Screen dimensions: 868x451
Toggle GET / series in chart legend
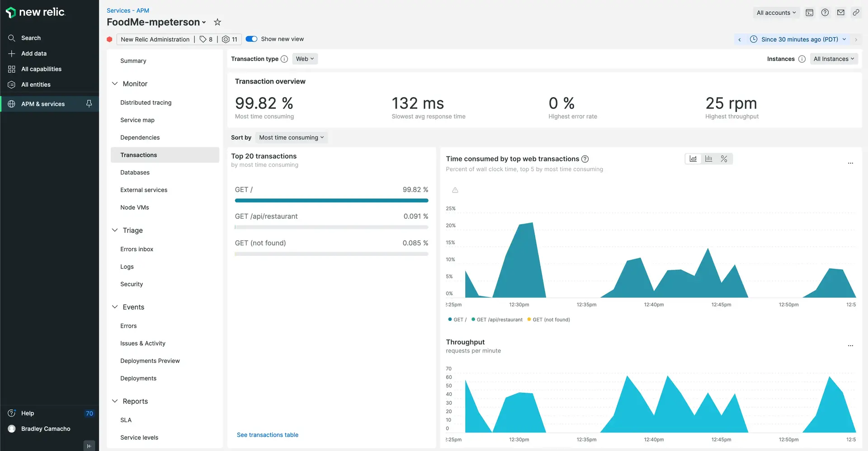(457, 319)
